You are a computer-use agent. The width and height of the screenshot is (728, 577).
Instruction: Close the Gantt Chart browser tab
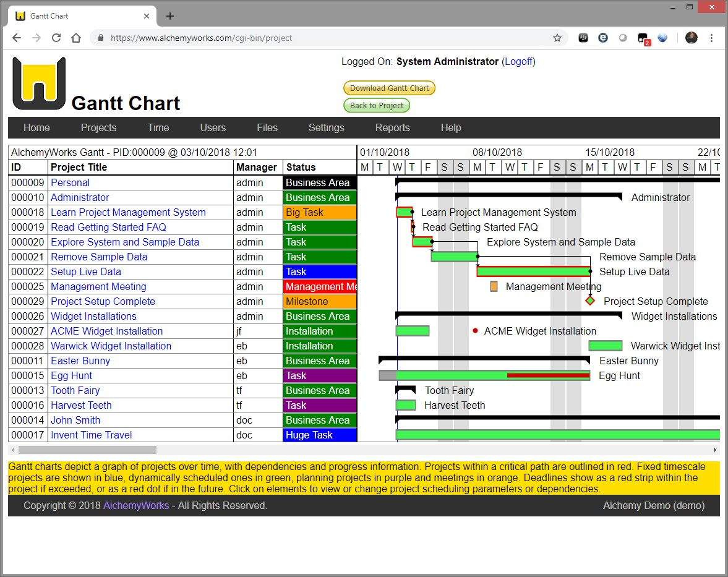pos(146,16)
